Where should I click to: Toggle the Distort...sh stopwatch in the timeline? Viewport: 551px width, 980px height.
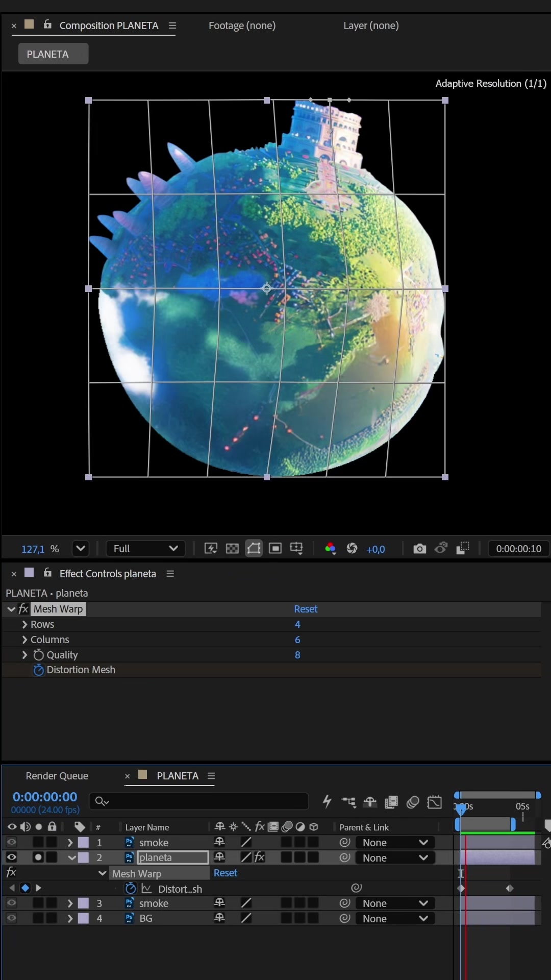pos(131,889)
